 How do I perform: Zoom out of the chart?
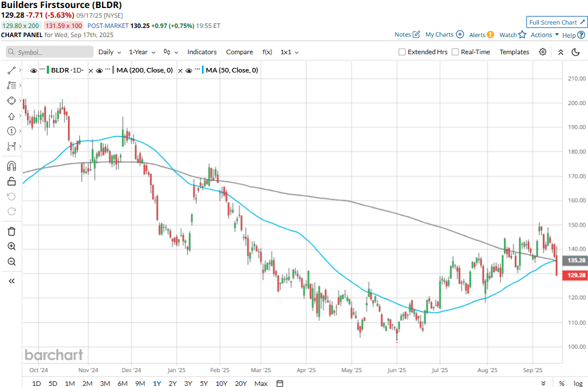[11, 261]
